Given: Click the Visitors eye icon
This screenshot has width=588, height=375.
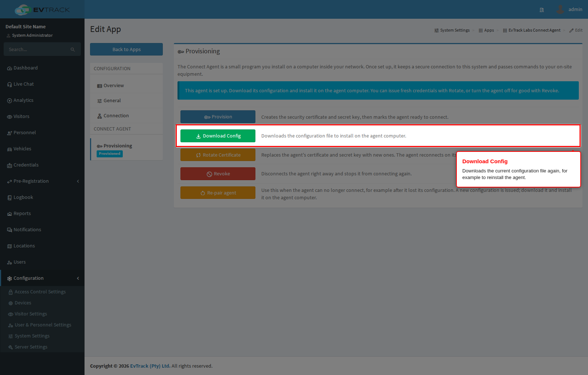Looking at the screenshot, I should pos(10,117).
